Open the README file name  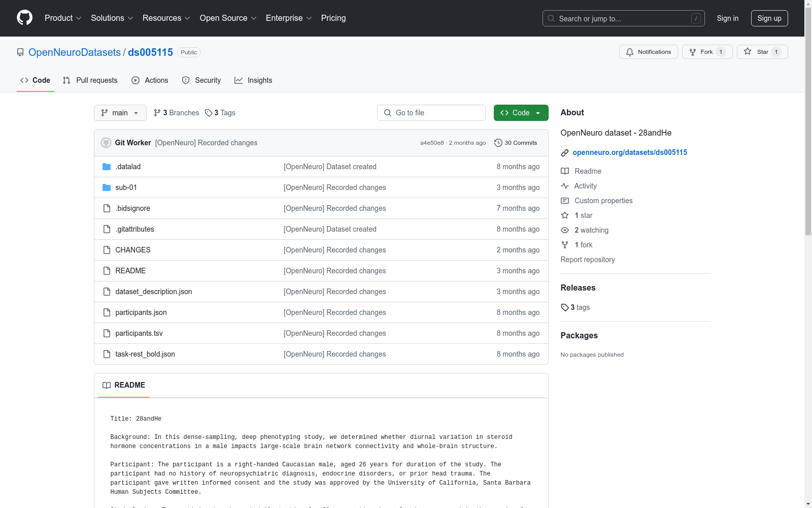coord(130,271)
